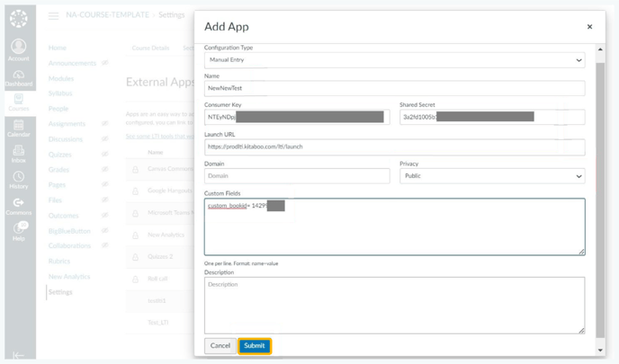
Task: Toggle visibility eye icon next to Files
Action: 105,200
